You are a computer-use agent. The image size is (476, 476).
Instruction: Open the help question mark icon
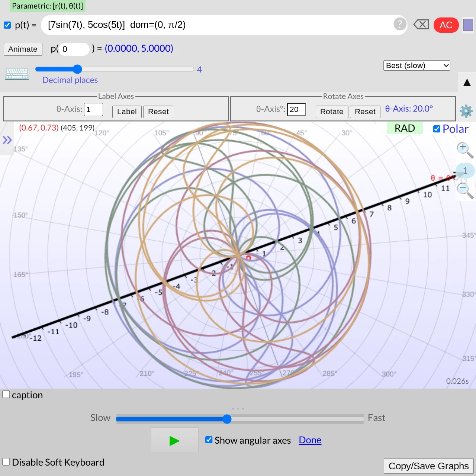[399, 25]
